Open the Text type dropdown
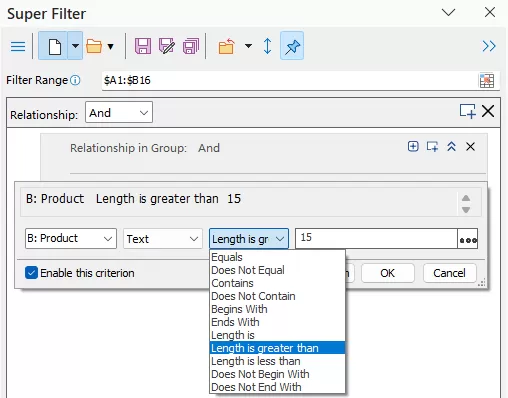Viewport: 508px width, 398px height. (163, 238)
